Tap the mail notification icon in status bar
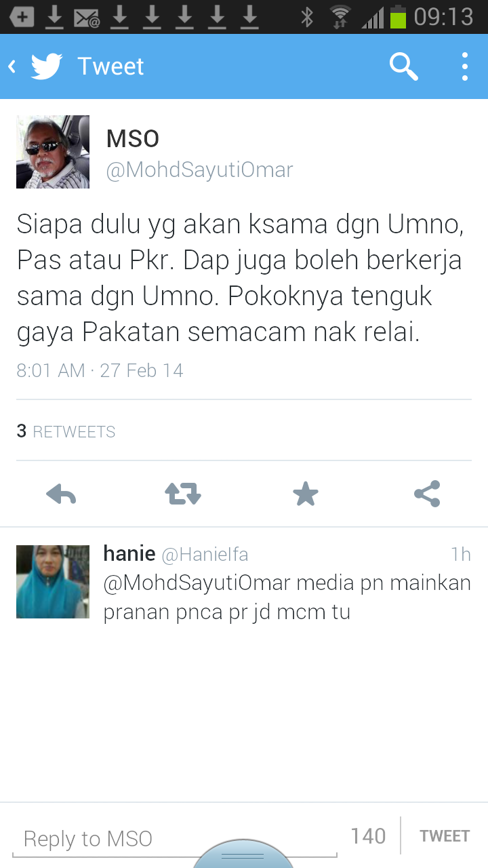The width and height of the screenshot is (488, 868). click(87, 17)
